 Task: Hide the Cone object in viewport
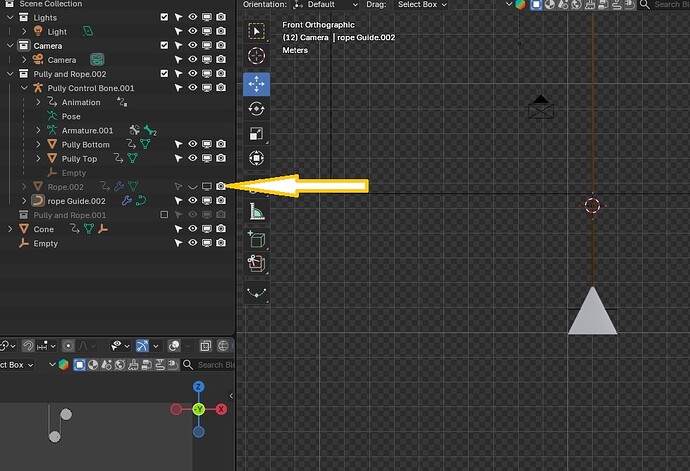click(x=193, y=229)
